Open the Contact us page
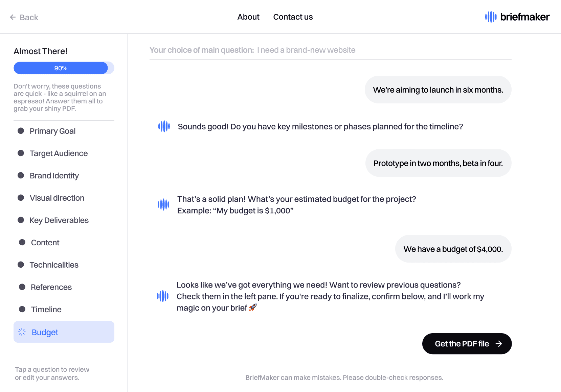 click(293, 17)
